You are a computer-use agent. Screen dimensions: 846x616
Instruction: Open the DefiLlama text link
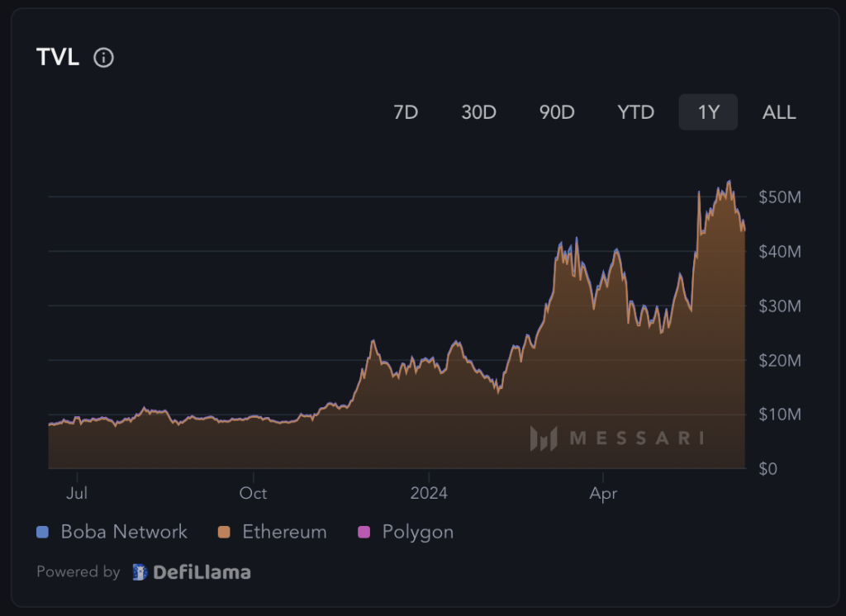coord(202,571)
